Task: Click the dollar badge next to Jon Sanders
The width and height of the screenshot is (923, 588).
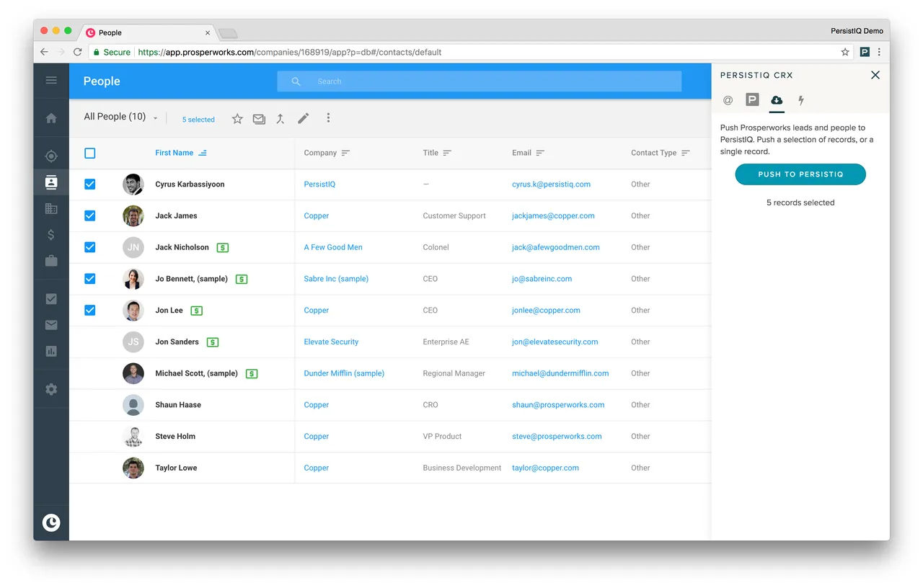Action: click(212, 342)
